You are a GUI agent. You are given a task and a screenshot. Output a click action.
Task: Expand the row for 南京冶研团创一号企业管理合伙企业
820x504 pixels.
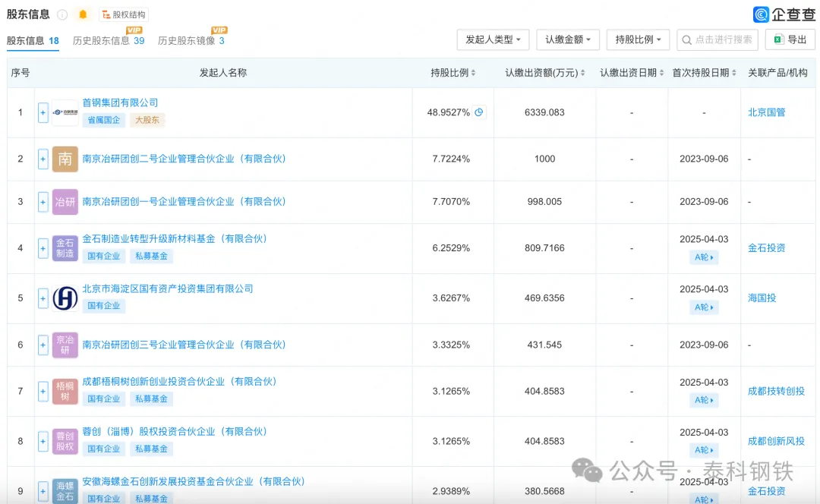(x=43, y=202)
